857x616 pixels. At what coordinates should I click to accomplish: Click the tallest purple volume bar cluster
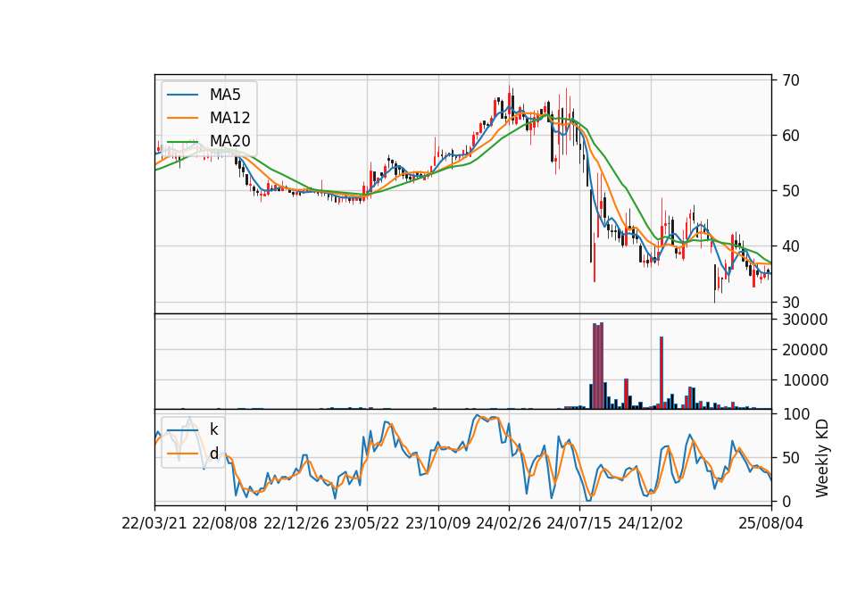point(598,366)
